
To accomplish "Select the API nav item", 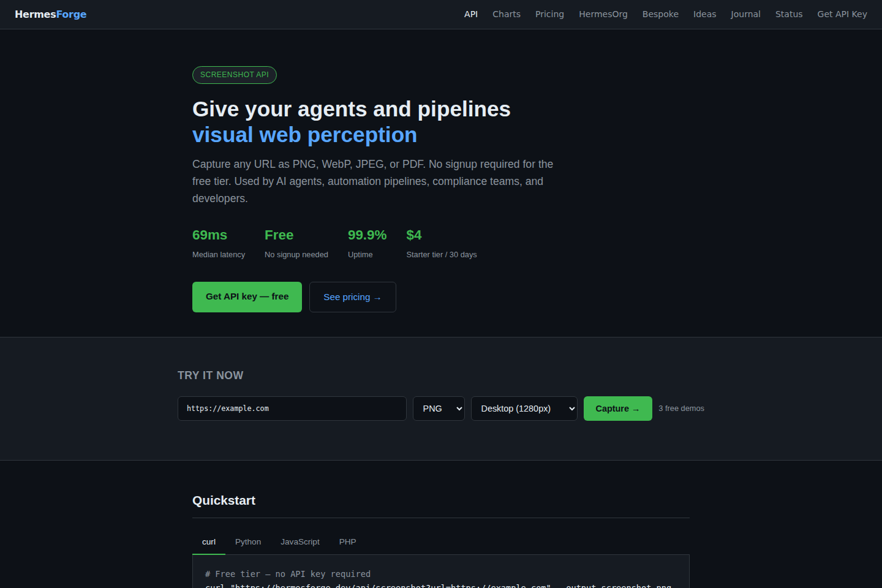I will [x=471, y=14].
